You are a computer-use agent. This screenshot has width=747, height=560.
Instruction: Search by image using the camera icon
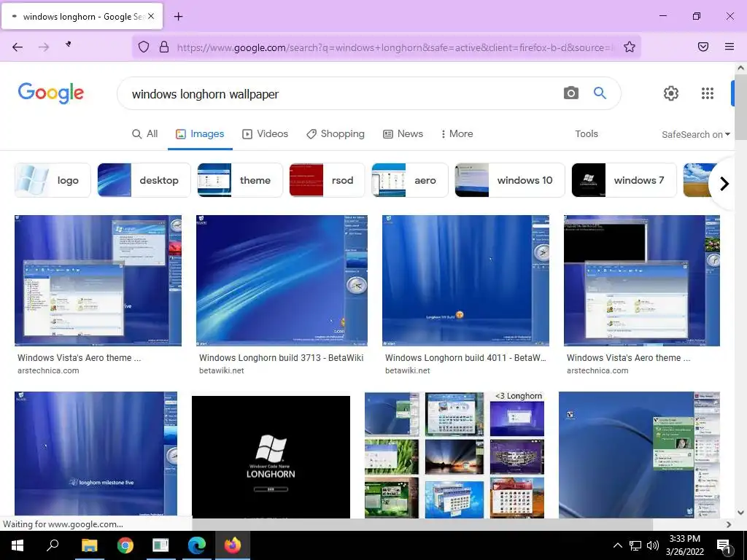coord(570,93)
